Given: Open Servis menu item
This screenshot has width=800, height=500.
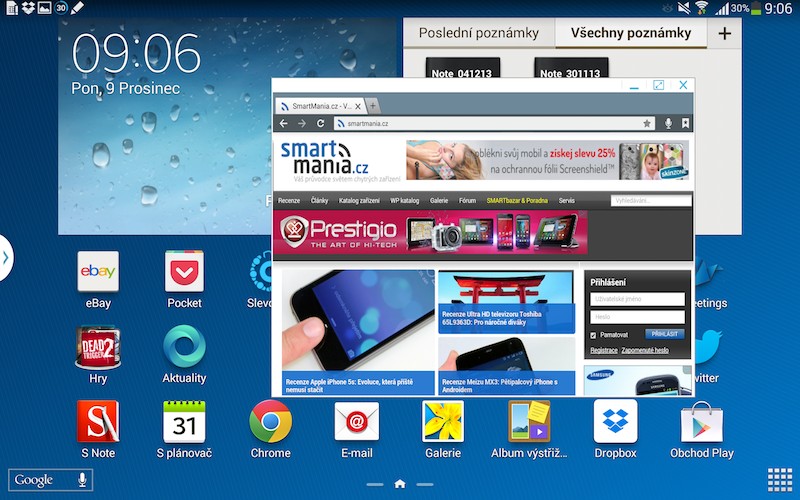Looking at the screenshot, I should tap(566, 201).
